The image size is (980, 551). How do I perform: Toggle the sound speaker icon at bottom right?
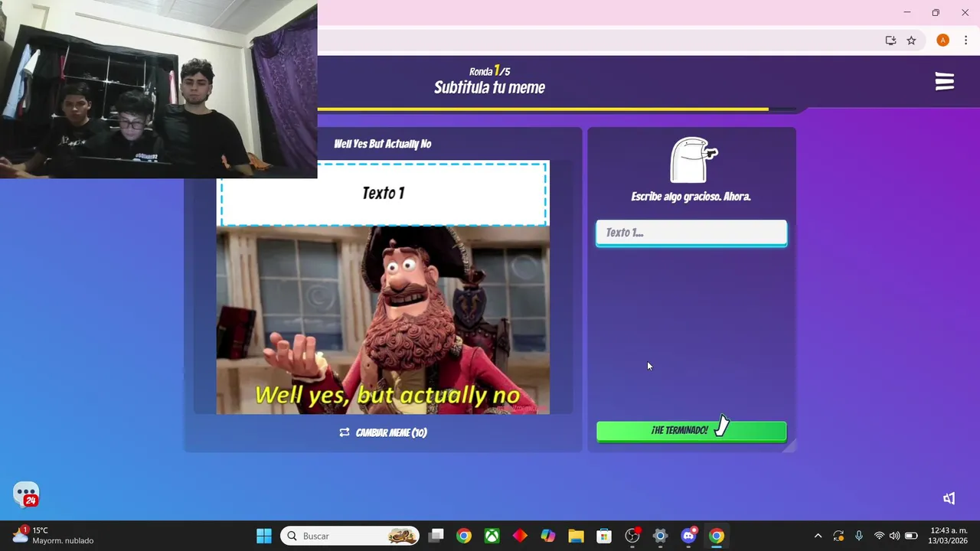tap(949, 498)
